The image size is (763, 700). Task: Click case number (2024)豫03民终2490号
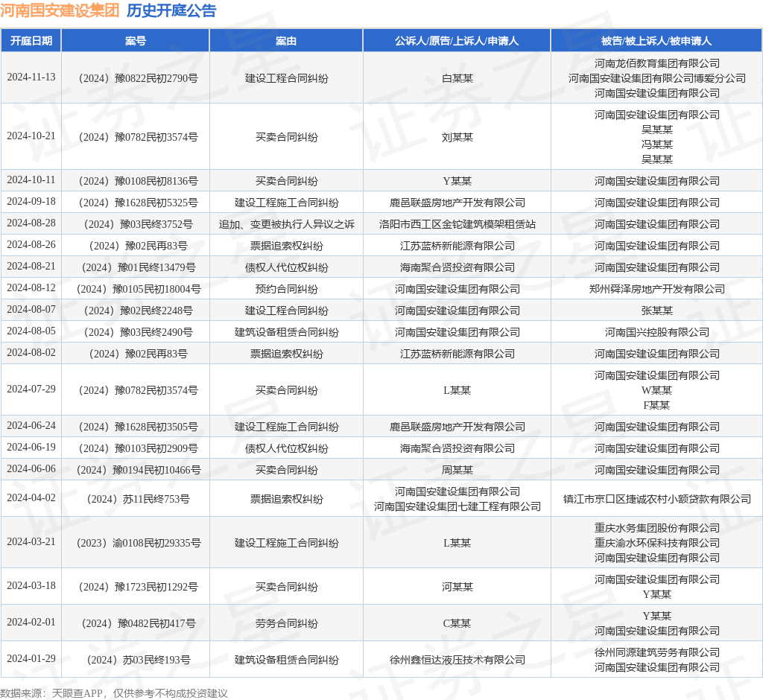tap(138, 332)
